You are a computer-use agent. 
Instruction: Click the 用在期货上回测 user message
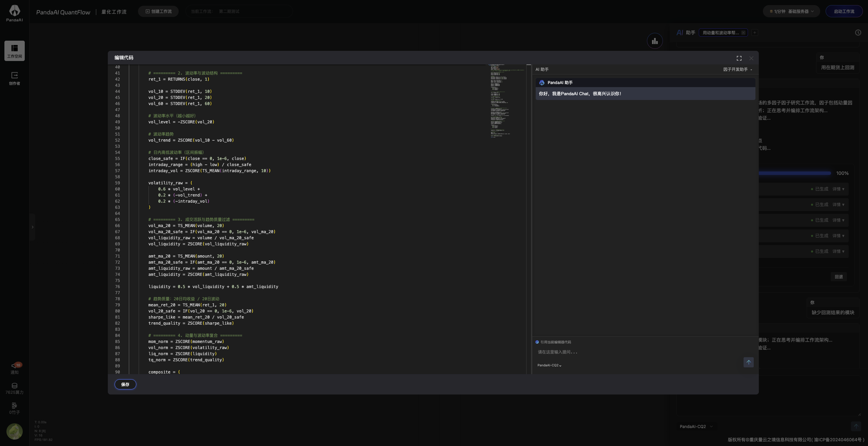(837, 67)
